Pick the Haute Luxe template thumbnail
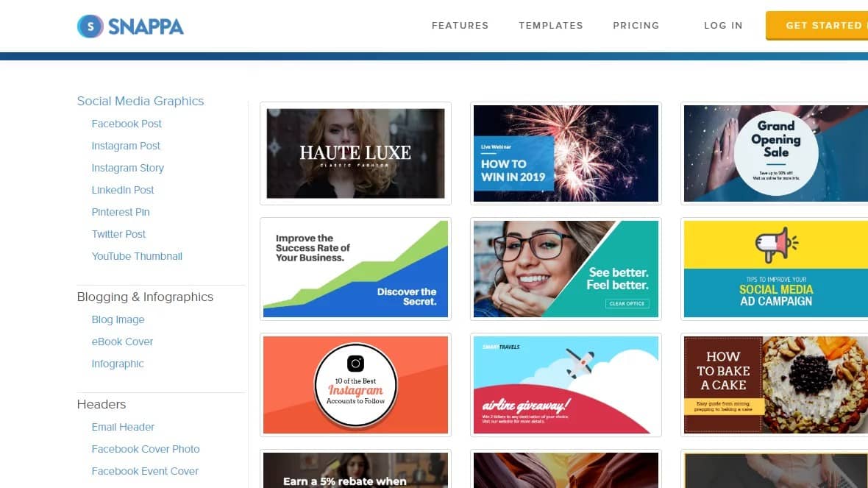Viewport: 868px width, 488px height. (355, 153)
